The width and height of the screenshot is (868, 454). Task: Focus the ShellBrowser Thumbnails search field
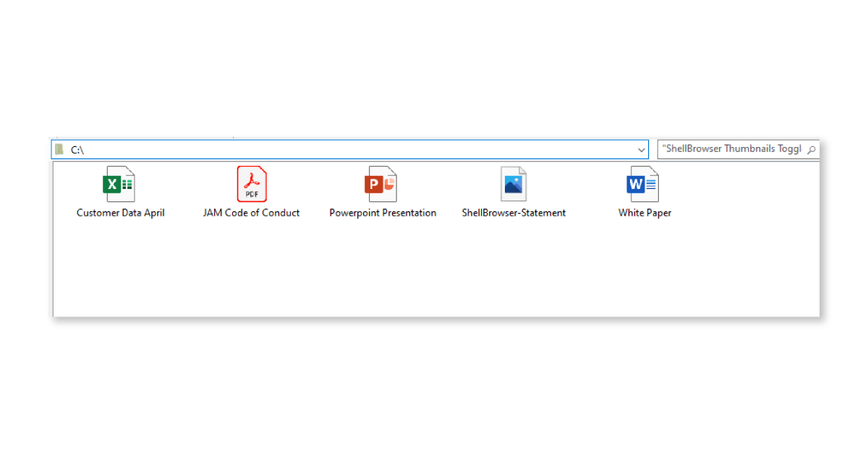click(731, 149)
